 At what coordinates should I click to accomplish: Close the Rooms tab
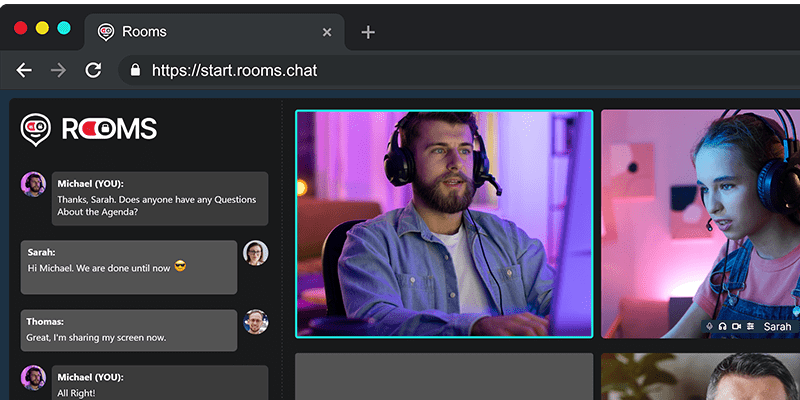pos(327,32)
